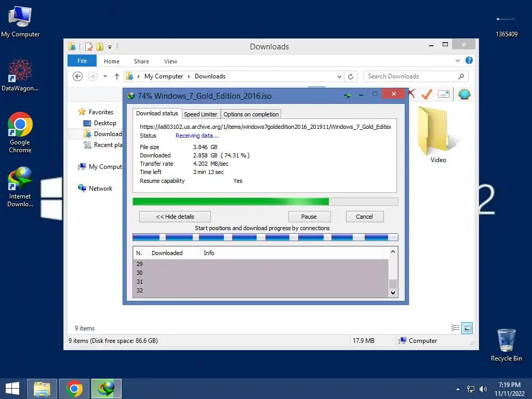Click the orange checkmark toolbar icon
Image resolution: width=532 pixels, height=399 pixels.
coord(427,94)
